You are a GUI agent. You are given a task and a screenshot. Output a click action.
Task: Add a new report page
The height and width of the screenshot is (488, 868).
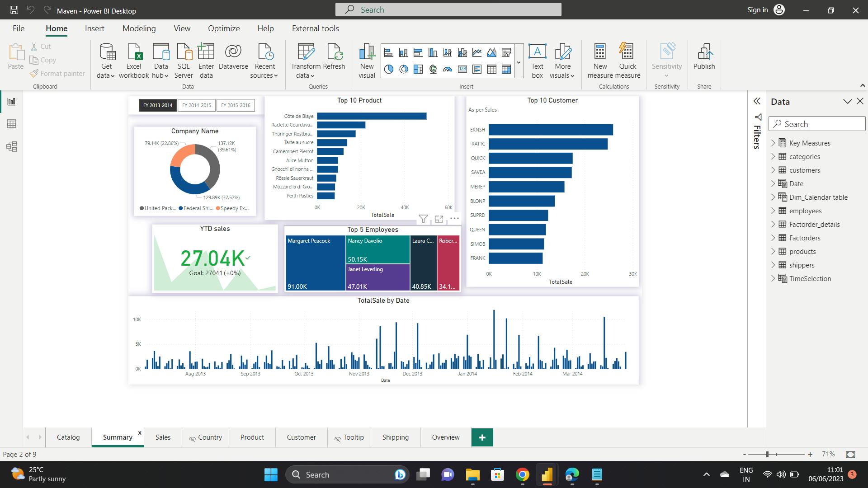(482, 437)
